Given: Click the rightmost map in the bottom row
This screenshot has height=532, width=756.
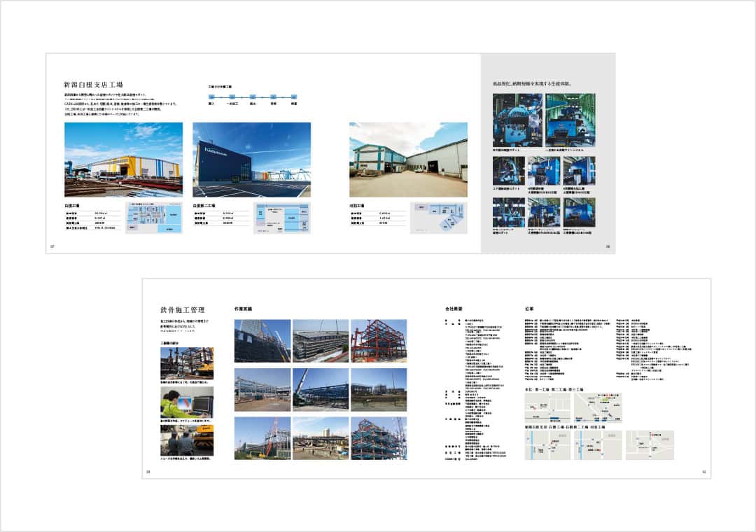Looking at the screenshot, I should tap(650, 444).
